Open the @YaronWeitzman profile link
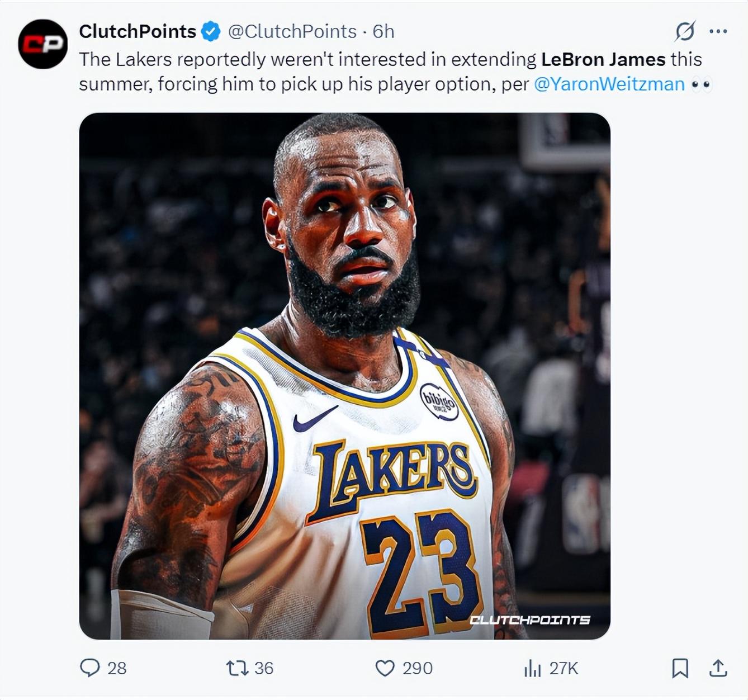The width and height of the screenshot is (748, 700). pyautogui.click(x=609, y=84)
